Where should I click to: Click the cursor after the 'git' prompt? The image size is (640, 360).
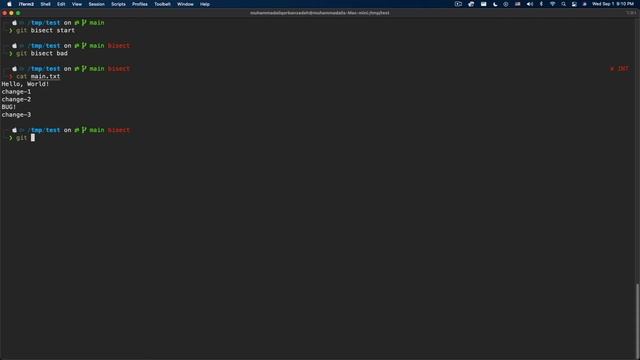click(x=33, y=138)
